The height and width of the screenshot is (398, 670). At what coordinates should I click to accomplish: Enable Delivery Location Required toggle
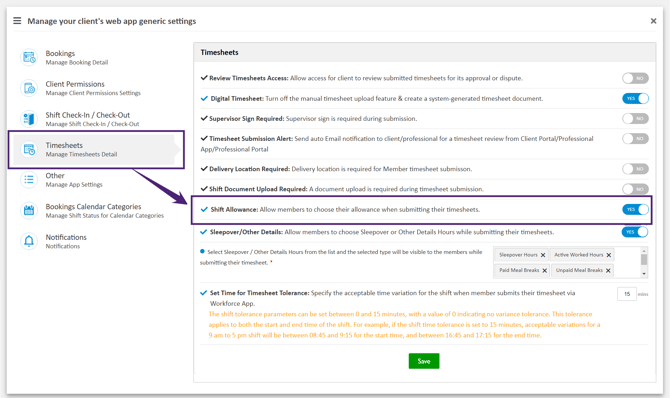click(635, 169)
